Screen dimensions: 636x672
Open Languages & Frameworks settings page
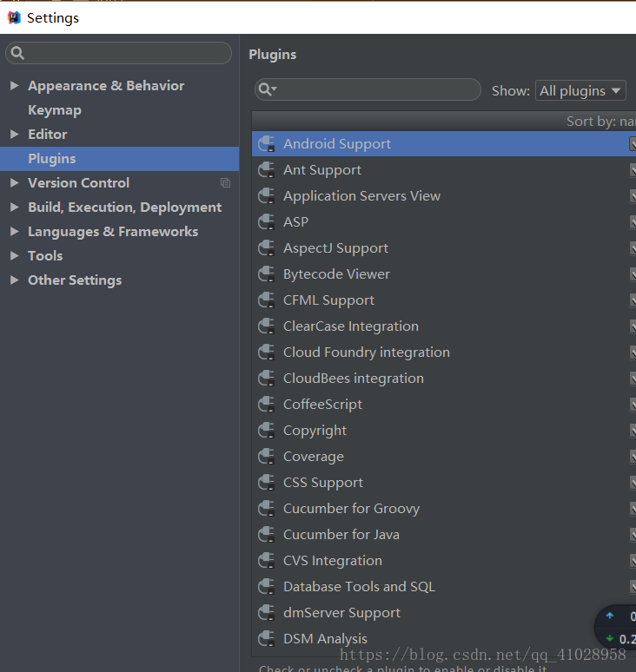113,232
